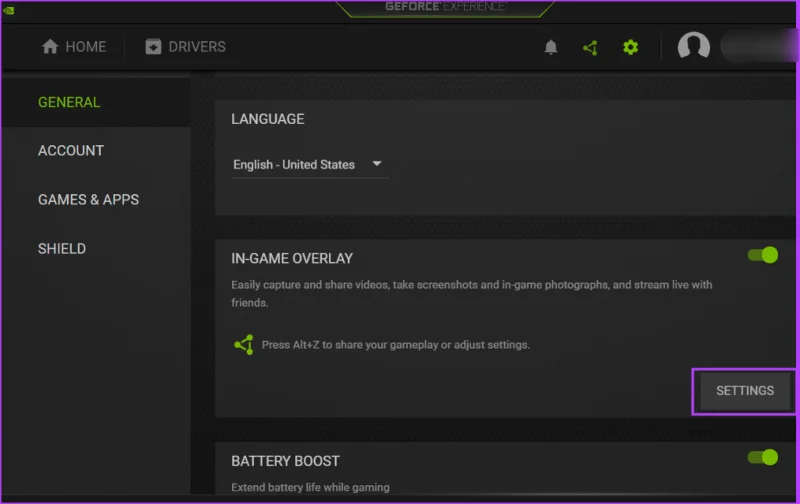Viewport: 800px width, 504px height.
Task: Click the NVIDIA logo in title bar
Action: pyautogui.click(x=9, y=10)
